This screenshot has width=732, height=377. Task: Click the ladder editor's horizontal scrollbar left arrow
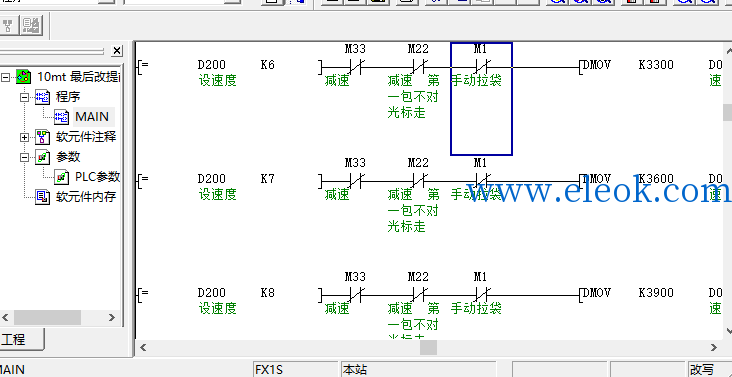tap(143, 348)
